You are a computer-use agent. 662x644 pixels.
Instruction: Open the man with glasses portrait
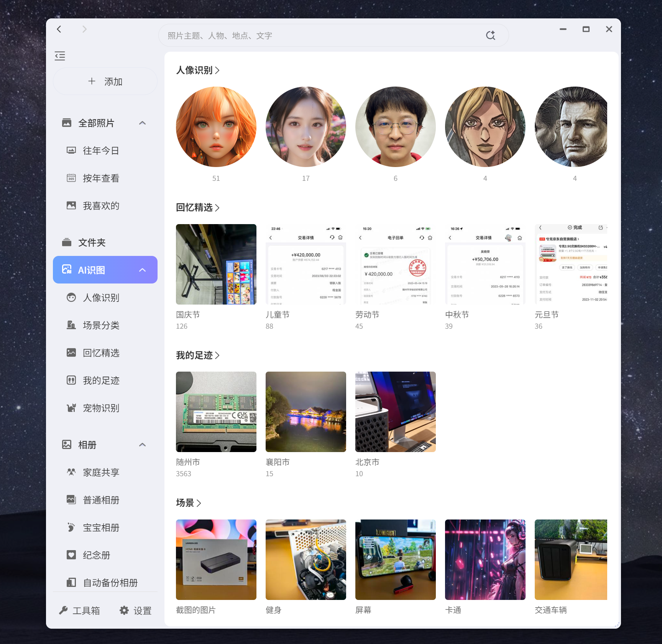point(396,127)
